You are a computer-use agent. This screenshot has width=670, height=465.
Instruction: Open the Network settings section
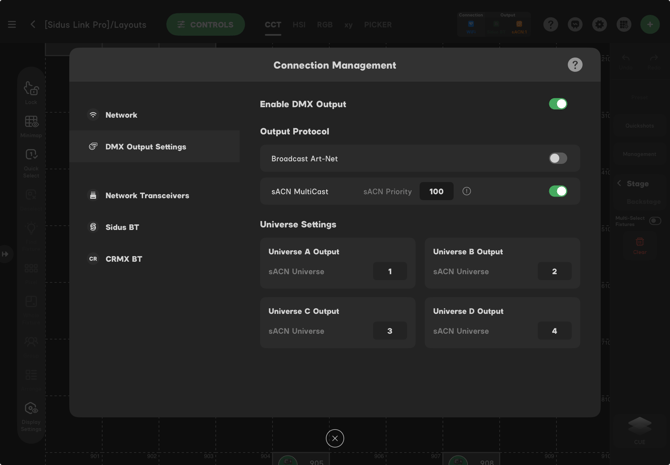(122, 115)
